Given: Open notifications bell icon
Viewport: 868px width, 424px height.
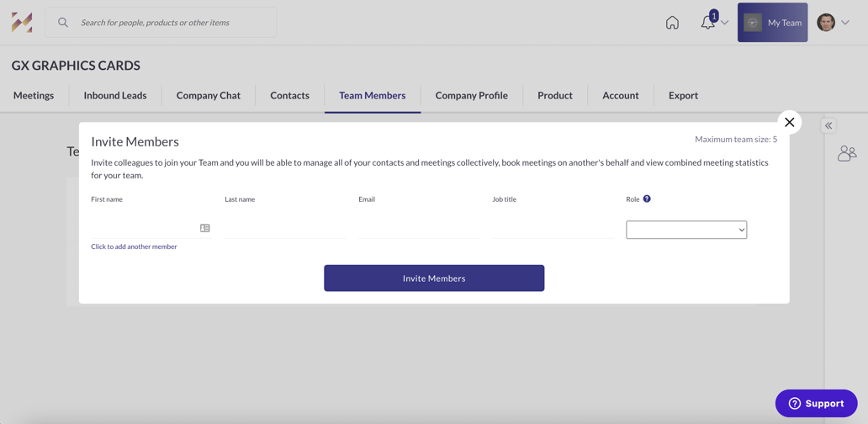Looking at the screenshot, I should 708,23.
